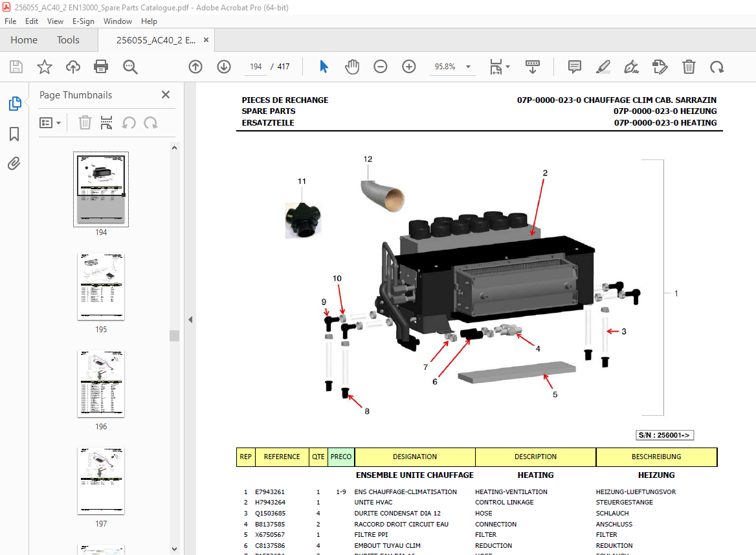Screen dimensions: 756x555
Task: Click reference H7943264 in parts table
Action: pyautogui.click(x=270, y=503)
